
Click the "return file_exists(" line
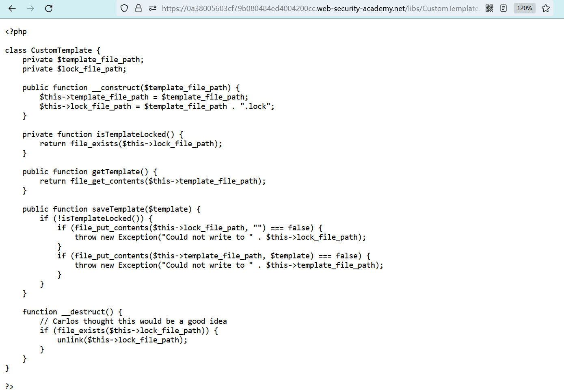[131, 144]
